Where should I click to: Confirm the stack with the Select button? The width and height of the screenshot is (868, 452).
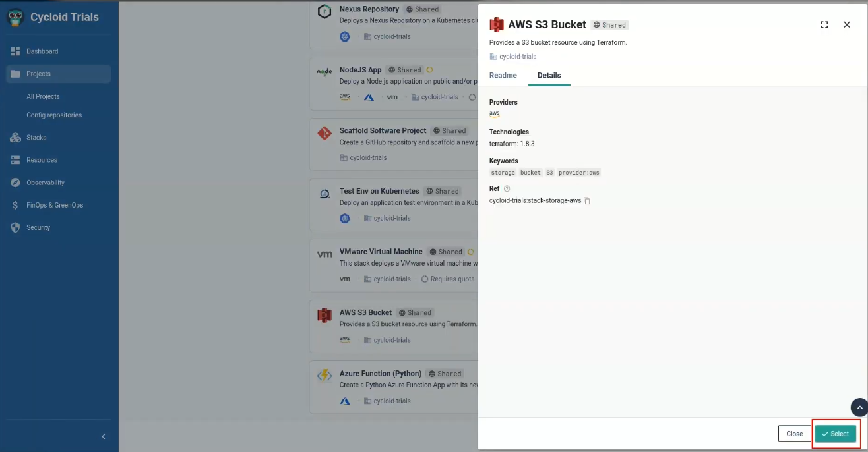click(836, 434)
